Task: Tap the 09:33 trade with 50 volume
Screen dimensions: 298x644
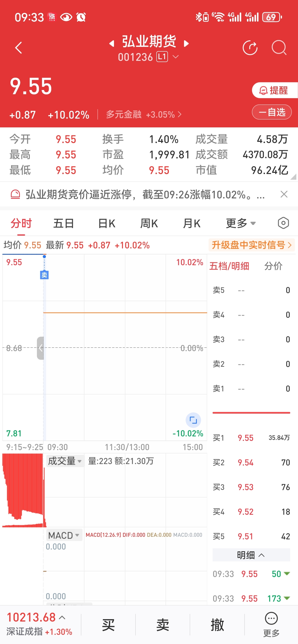Action: pyautogui.click(x=251, y=574)
